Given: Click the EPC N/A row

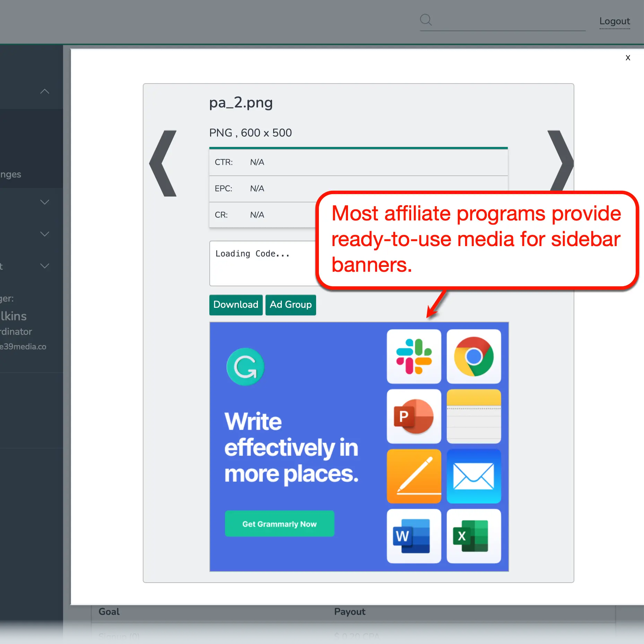Looking at the screenshot, I should click(358, 189).
